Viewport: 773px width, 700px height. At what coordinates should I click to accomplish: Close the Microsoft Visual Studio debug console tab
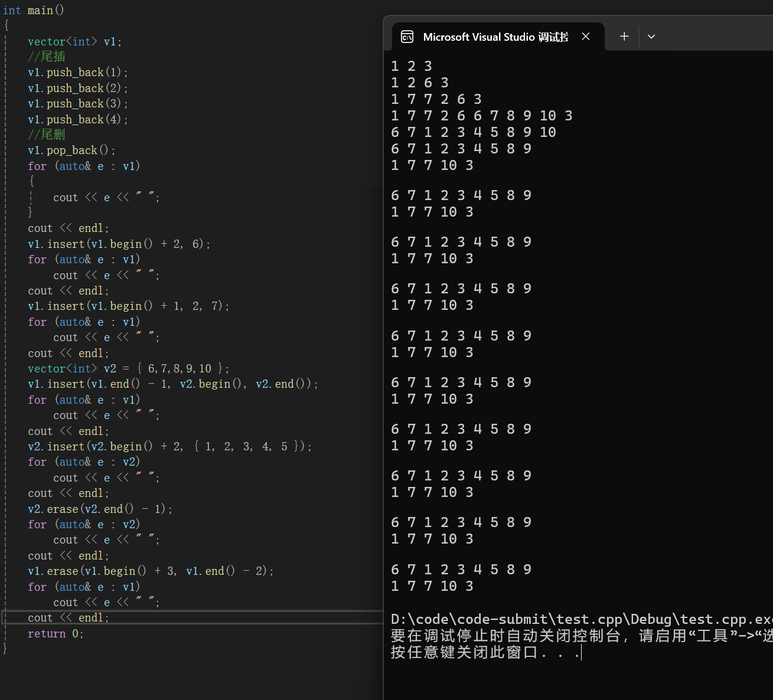(586, 37)
